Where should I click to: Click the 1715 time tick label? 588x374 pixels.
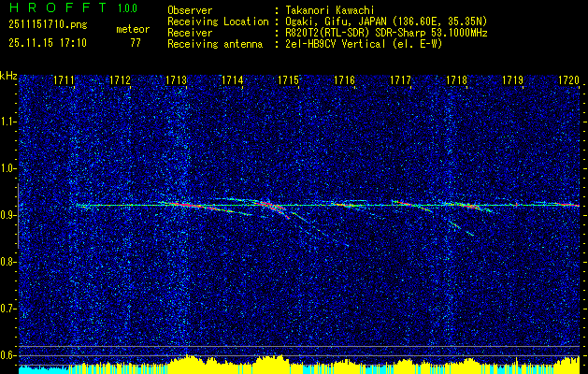click(x=289, y=81)
